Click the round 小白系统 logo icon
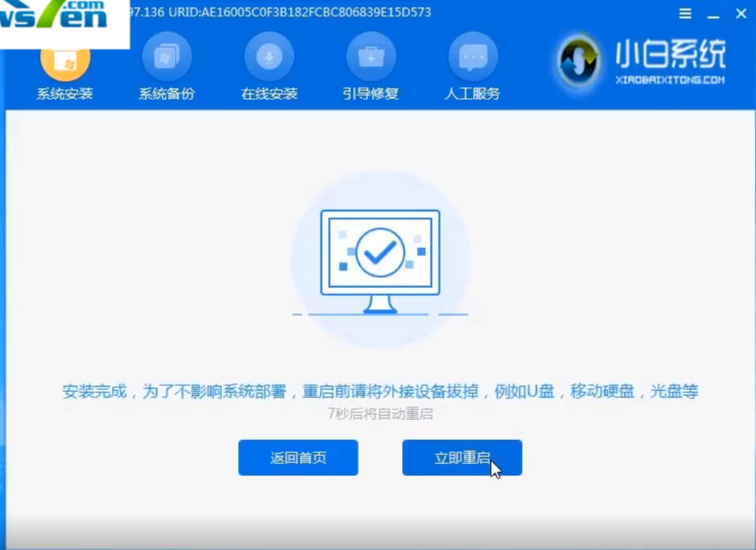 tap(579, 61)
